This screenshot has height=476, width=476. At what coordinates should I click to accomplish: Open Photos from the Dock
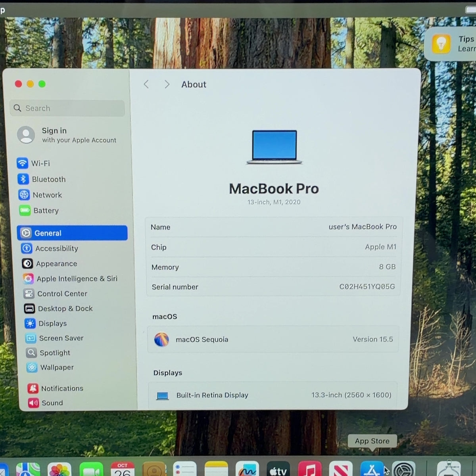[59, 470]
